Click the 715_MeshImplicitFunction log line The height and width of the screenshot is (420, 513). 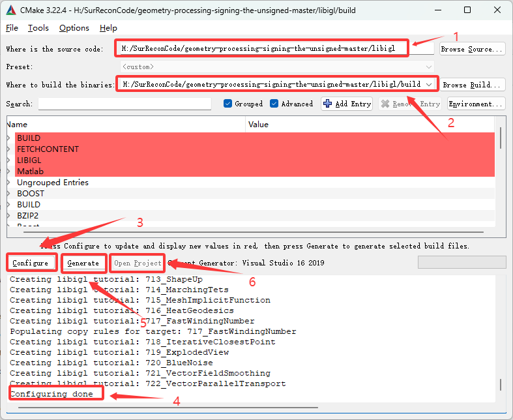click(140, 300)
